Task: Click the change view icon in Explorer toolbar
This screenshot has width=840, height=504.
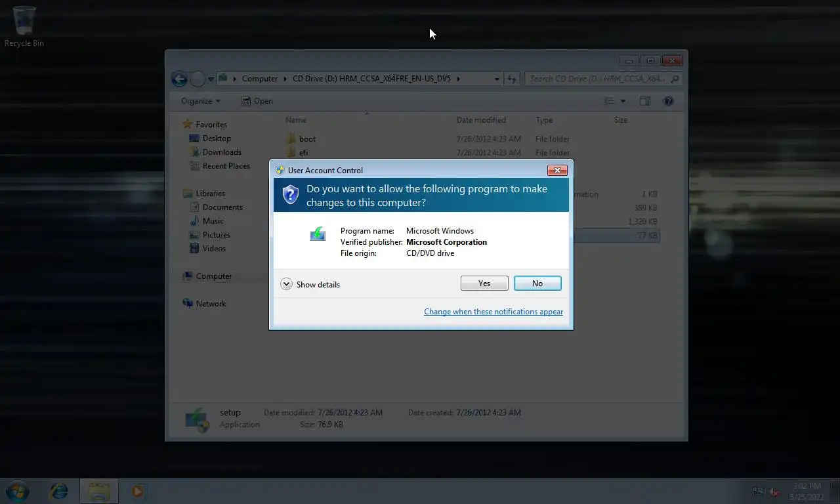Action: 609,101
